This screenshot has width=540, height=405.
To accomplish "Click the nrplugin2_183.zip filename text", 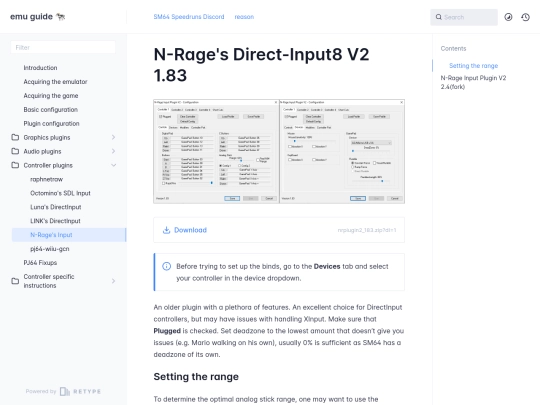I will [367, 230].
